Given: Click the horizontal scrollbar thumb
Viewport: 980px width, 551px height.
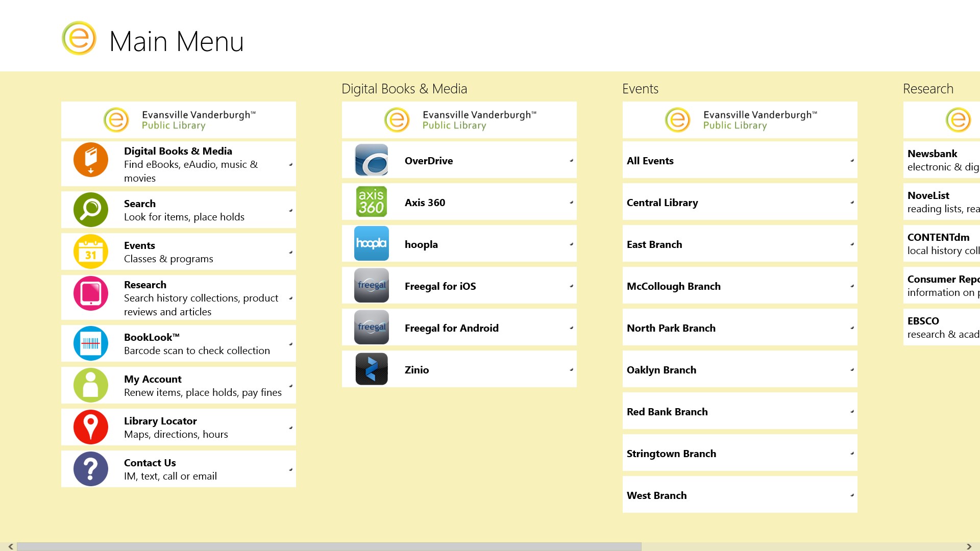Looking at the screenshot, I should pyautogui.click(x=329, y=546).
